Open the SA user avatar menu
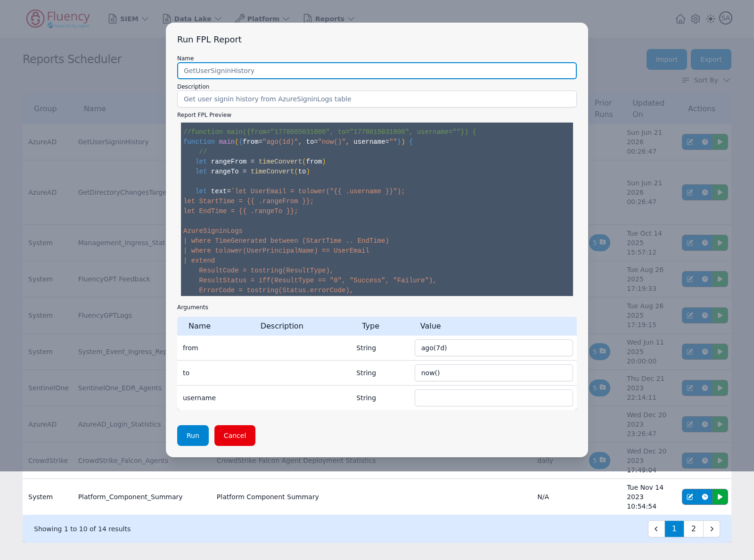This screenshot has width=754, height=560. tap(726, 18)
